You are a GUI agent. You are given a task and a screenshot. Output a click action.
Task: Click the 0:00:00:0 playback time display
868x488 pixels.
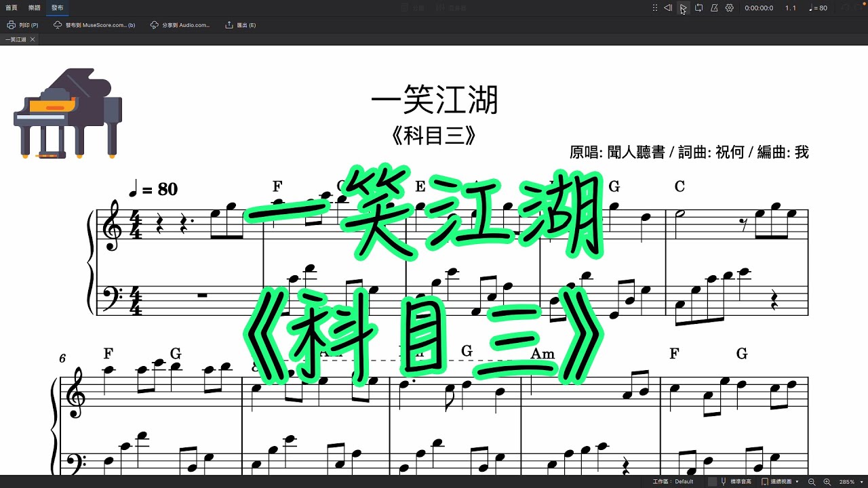[x=759, y=8]
